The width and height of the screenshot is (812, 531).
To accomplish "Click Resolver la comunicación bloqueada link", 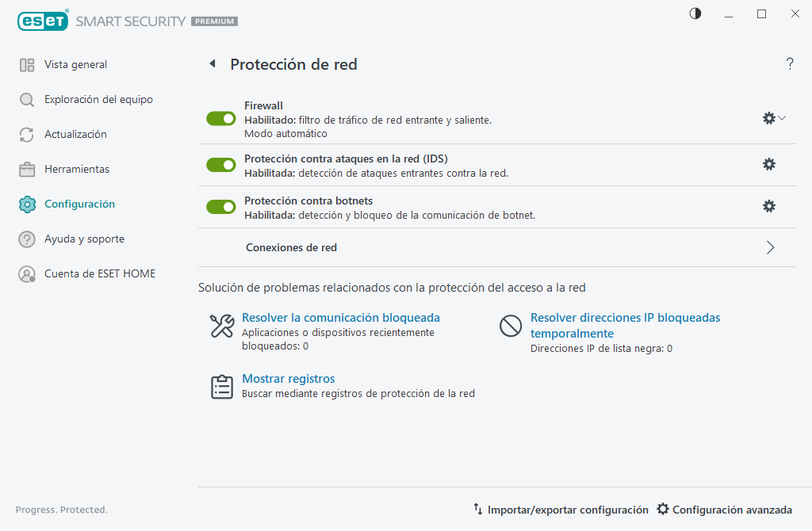I will pos(340,317).
